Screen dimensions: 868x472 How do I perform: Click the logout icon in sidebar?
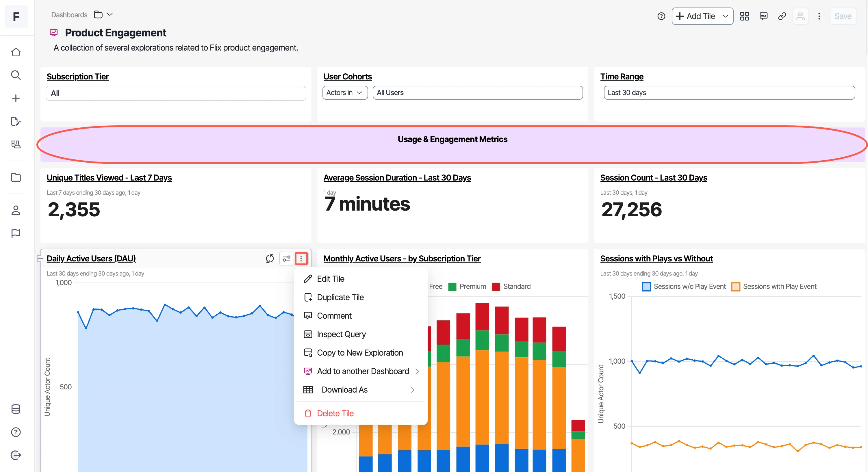pyautogui.click(x=16, y=455)
